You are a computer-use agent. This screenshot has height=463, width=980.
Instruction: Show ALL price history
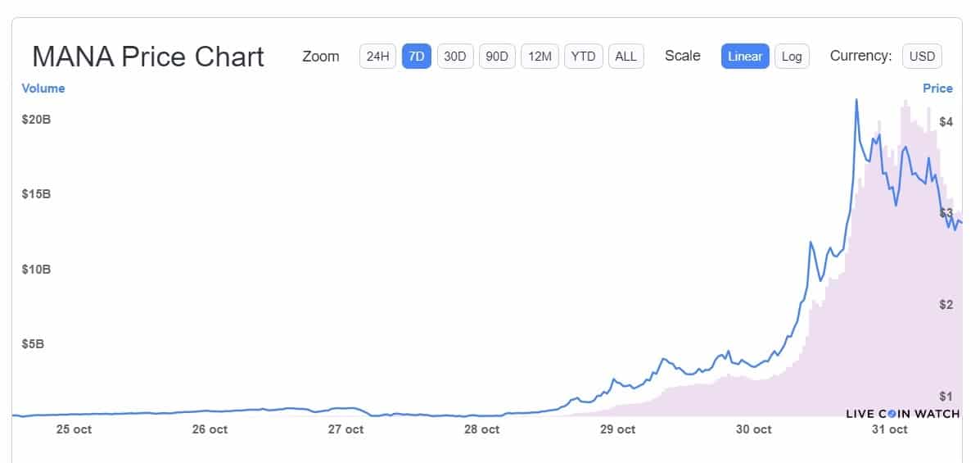pyautogui.click(x=625, y=57)
